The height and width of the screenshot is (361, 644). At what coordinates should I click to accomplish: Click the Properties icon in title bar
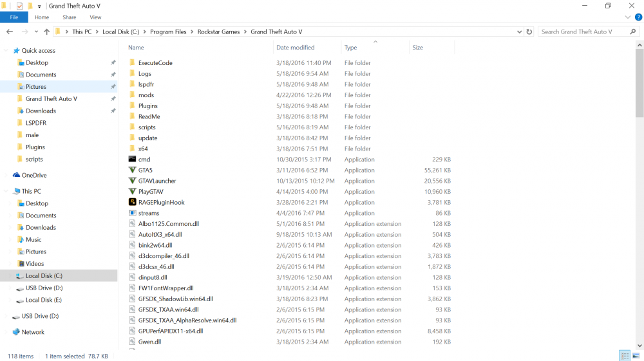pyautogui.click(x=19, y=6)
